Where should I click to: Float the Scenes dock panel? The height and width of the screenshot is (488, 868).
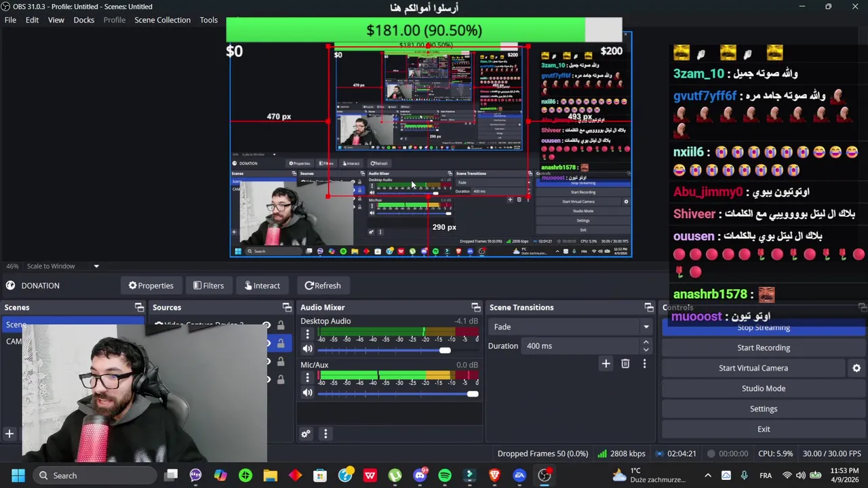[139, 308]
